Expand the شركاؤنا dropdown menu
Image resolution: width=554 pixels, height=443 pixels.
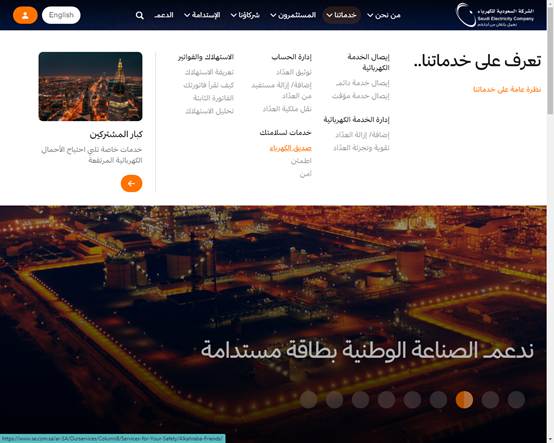click(x=245, y=15)
